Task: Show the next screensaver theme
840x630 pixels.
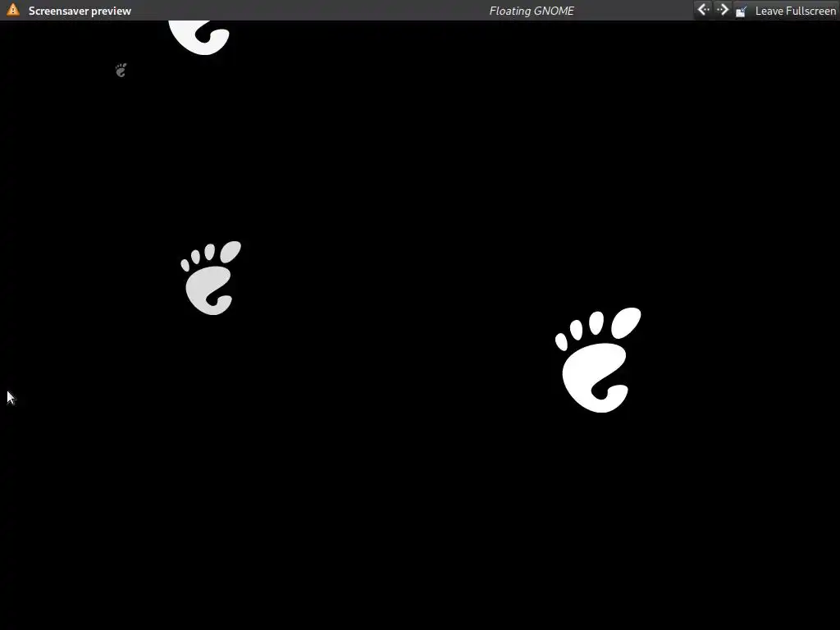Action: (722, 10)
